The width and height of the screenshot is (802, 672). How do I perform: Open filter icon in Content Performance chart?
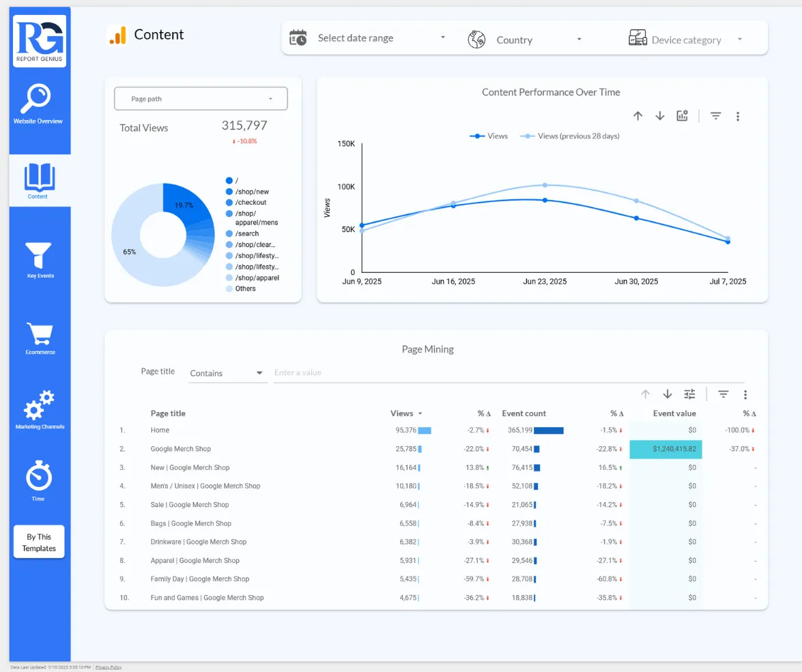click(715, 116)
